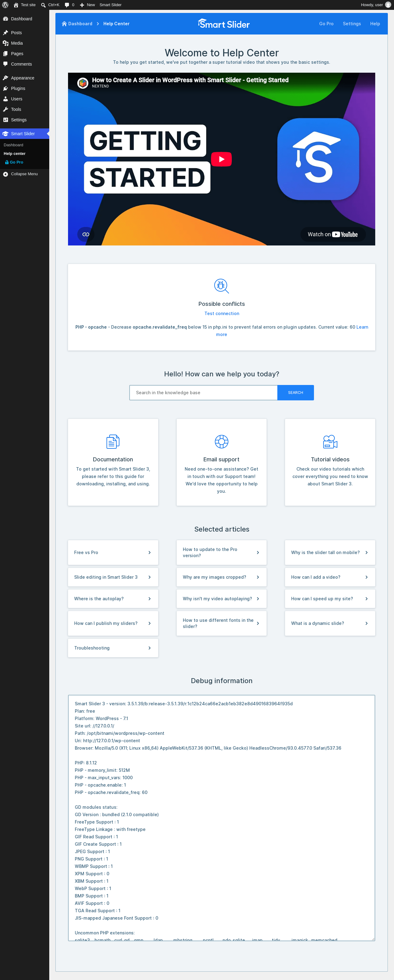Click Help Center in the breadcrumb
The image size is (394, 980).
(116, 24)
